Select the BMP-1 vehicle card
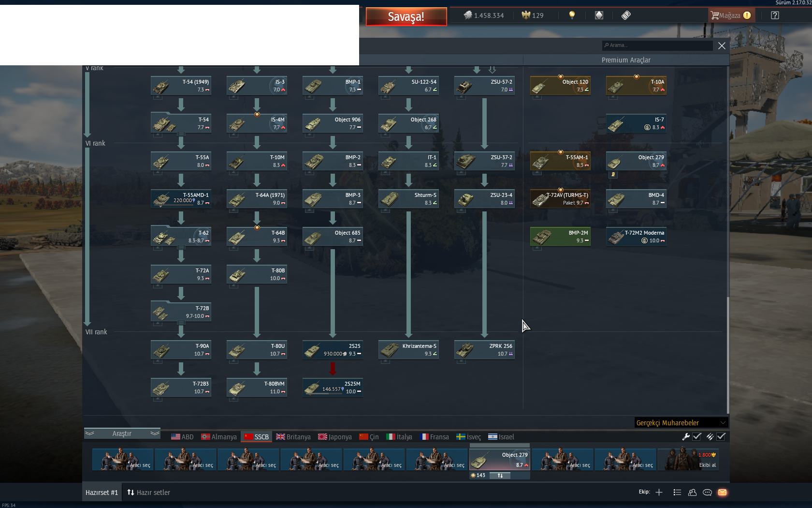 click(x=333, y=86)
